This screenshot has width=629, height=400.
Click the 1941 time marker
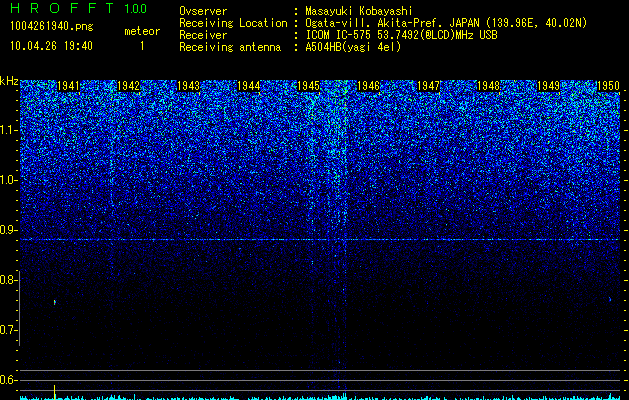coord(68,86)
